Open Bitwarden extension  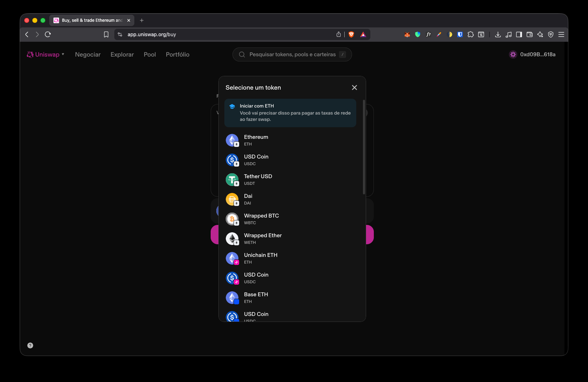pos(460,34)
